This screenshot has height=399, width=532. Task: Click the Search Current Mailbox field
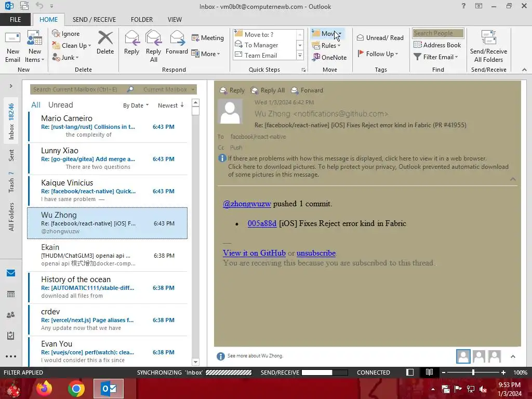[78, 89]
